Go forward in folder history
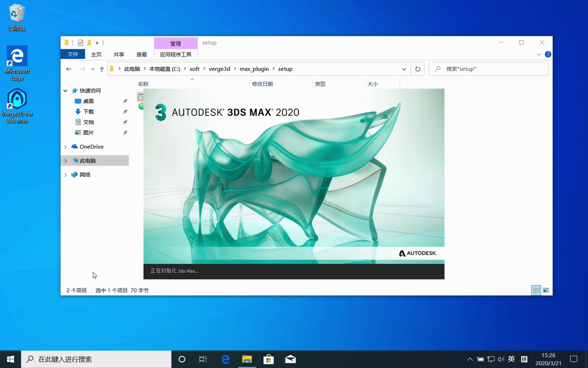This screenshot has height=368, width=588. point(82,69)
